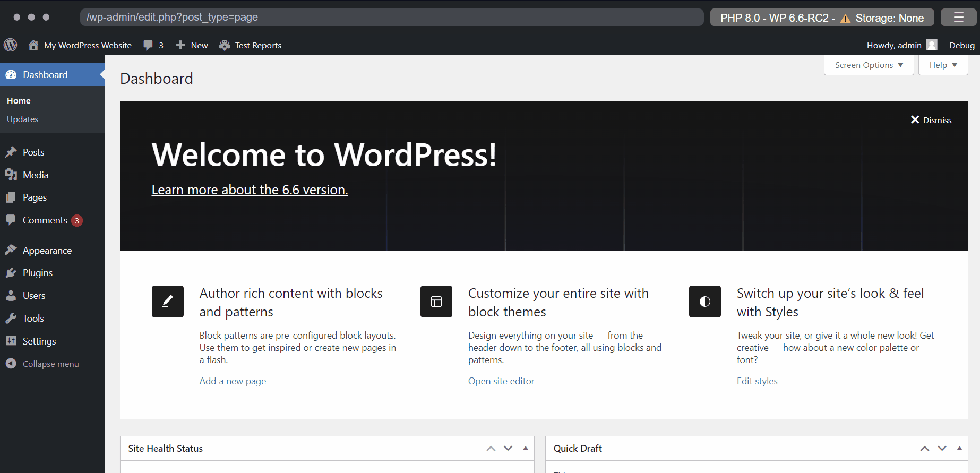Dismiss the Welcome to WordPress panel
The width and height of the screenshot is (980, 473).
pyautogui.click(x=931, y=120)
